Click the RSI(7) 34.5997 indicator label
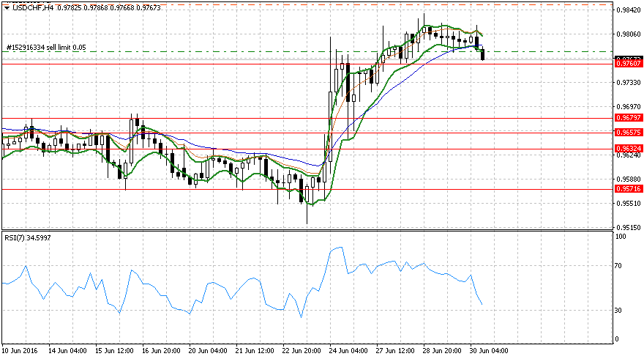This screenshot has height=359, width=644. (x=28, y=238)
